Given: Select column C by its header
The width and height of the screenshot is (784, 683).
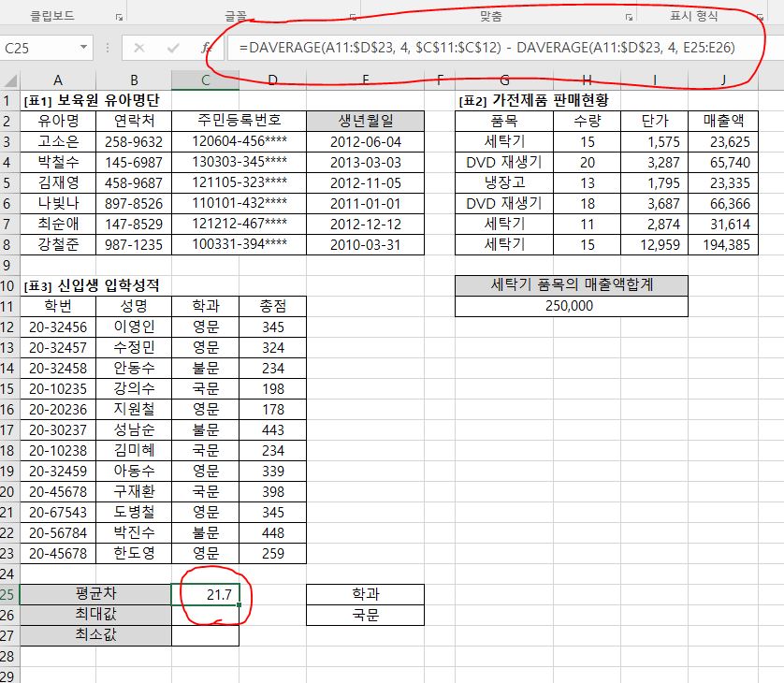Looking at the screenshot, I should pyautogui.click(x=205, y=81).
